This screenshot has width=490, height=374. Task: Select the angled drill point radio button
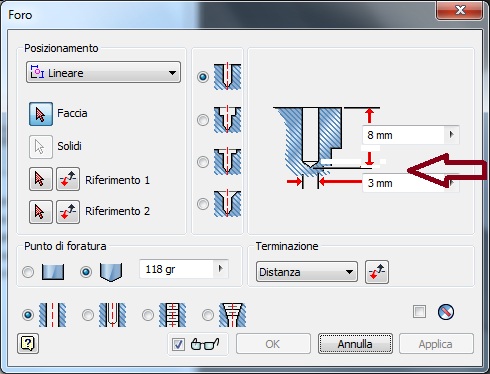[x=86, y=272]
